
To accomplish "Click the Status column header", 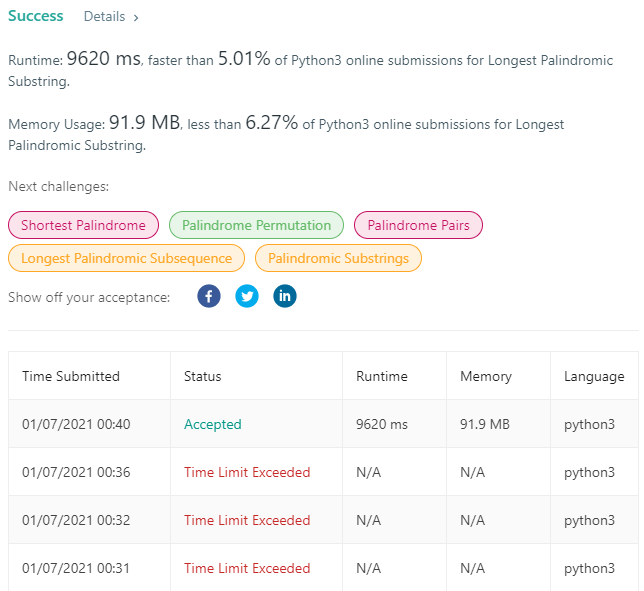I will [x=202, y=376].
